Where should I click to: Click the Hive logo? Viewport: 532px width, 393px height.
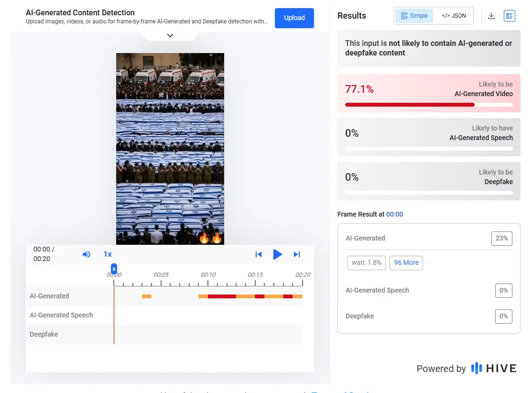click(494, 368)
